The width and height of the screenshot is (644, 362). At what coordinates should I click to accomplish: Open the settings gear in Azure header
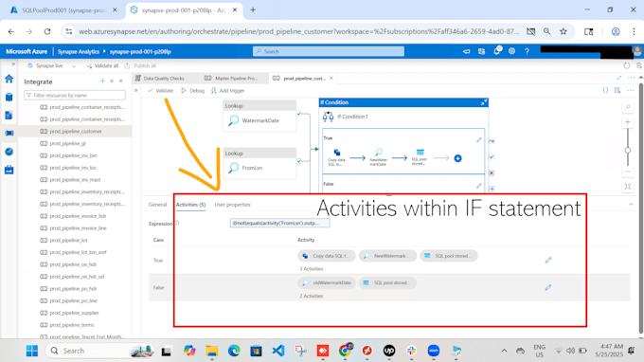(x=511, y=51)
